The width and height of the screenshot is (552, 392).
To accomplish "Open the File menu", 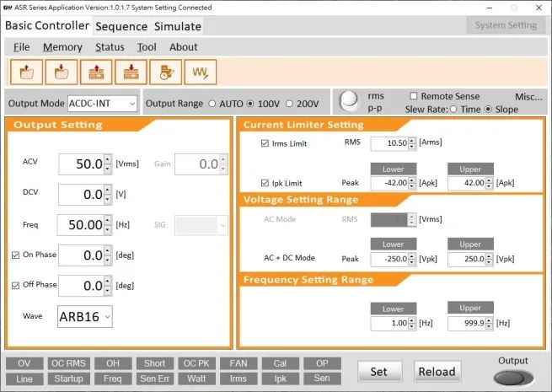I will [x=21, y=47].
